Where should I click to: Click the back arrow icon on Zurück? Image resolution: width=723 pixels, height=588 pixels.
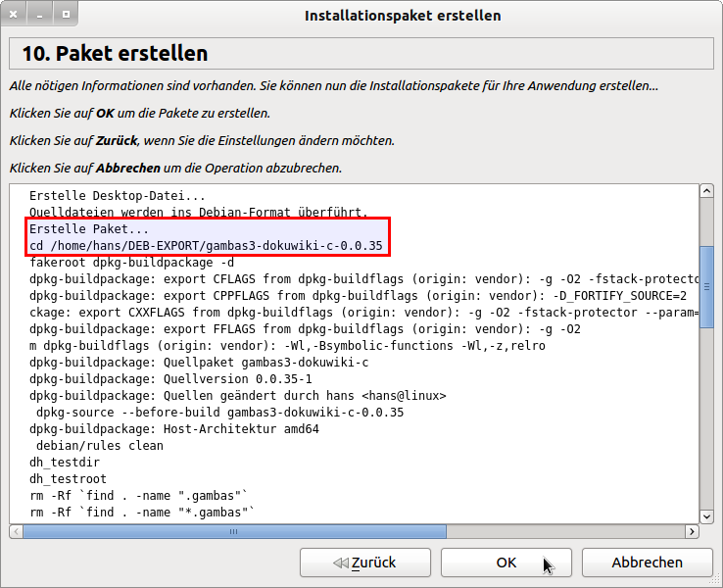pyautogui.click(x=340, y=563)
